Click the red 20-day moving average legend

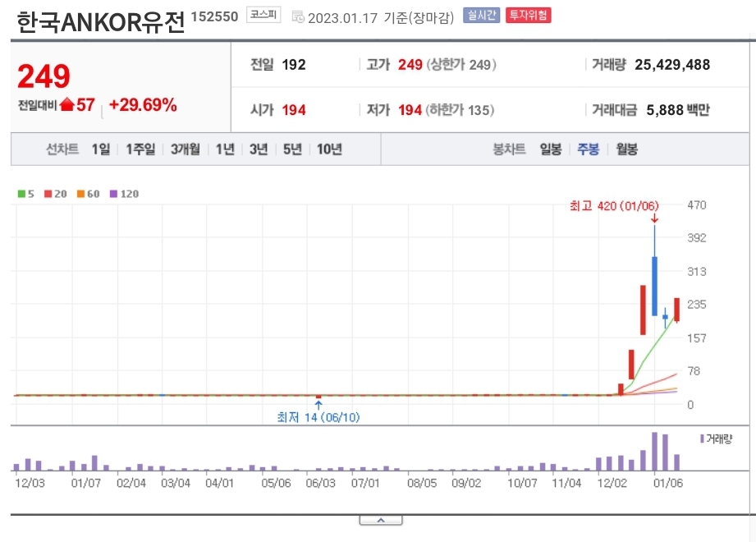(56, 194)
